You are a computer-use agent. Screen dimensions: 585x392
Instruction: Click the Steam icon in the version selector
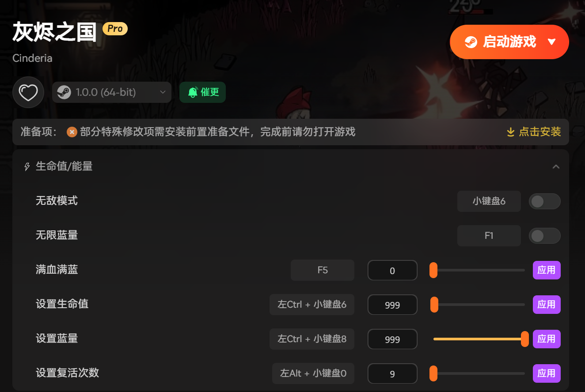(64, 92)
